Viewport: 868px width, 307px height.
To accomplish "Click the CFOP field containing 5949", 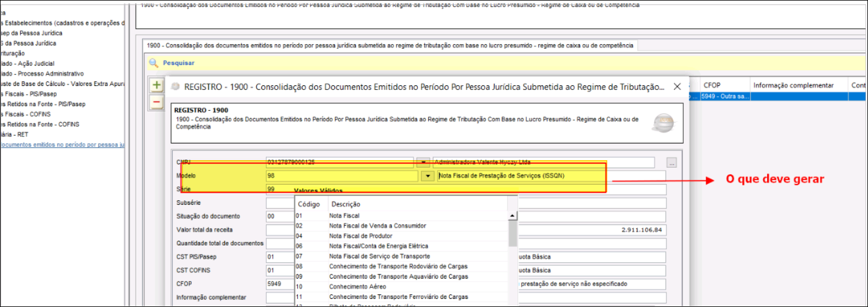I will coord(280,284).
